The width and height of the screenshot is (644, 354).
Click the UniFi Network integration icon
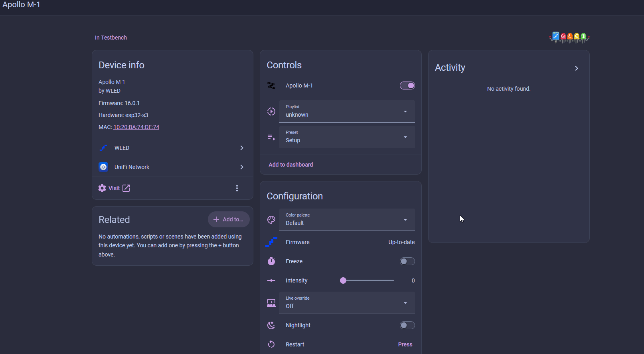[x=103, y=167]
